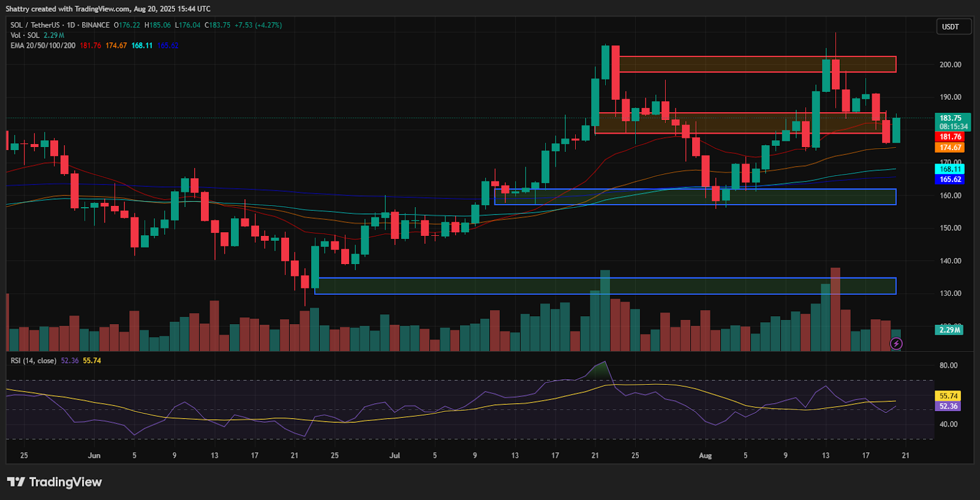Select the EMA 20/50/100/200 indicator legend

coord(43,46)
